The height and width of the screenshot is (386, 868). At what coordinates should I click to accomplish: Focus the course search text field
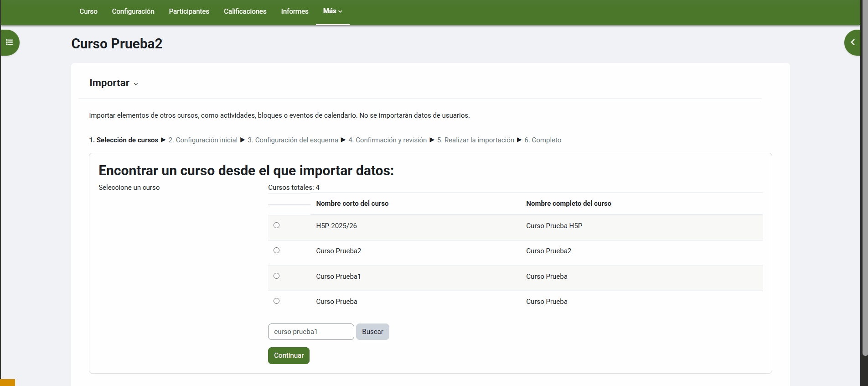311,332
